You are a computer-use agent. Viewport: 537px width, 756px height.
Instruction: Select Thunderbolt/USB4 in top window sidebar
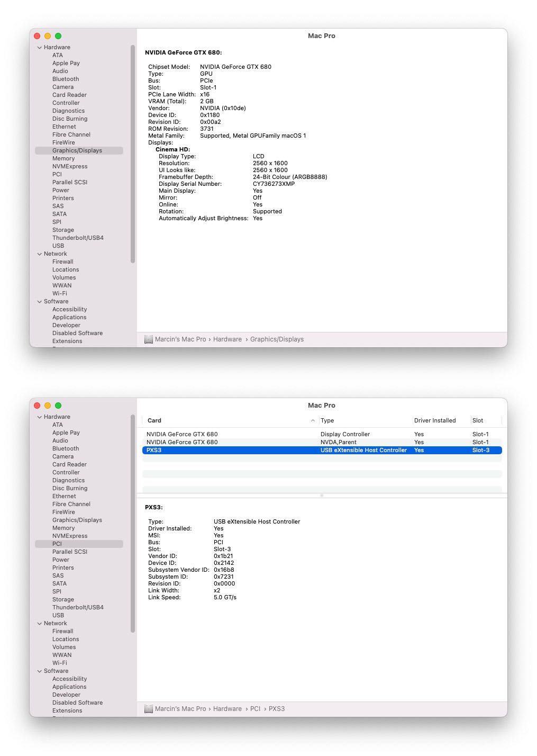[78, 238]
